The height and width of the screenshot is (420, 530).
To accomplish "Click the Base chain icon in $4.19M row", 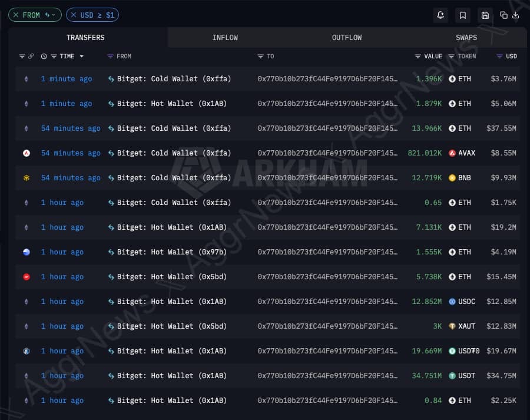I will [x=26, y=252].
